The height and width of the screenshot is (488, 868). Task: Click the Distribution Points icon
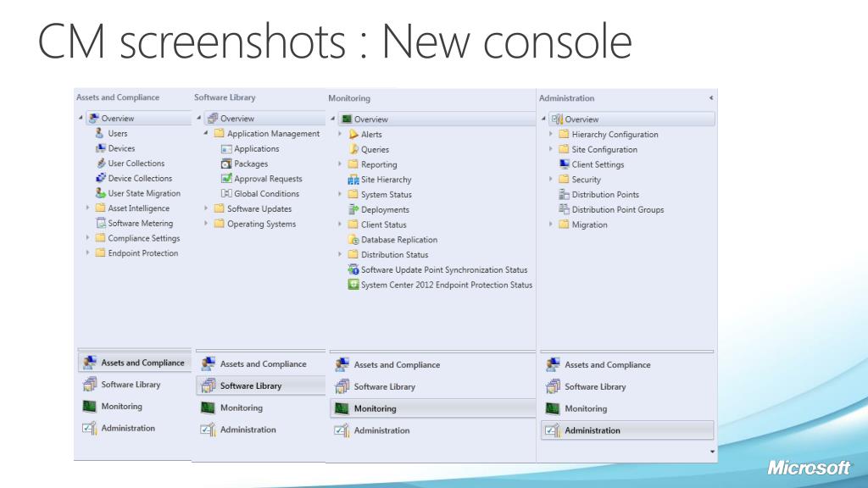564,195
